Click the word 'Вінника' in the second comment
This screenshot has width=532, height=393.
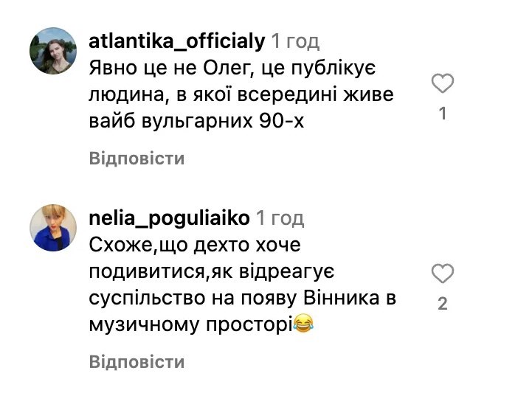(x=341, y=298)
